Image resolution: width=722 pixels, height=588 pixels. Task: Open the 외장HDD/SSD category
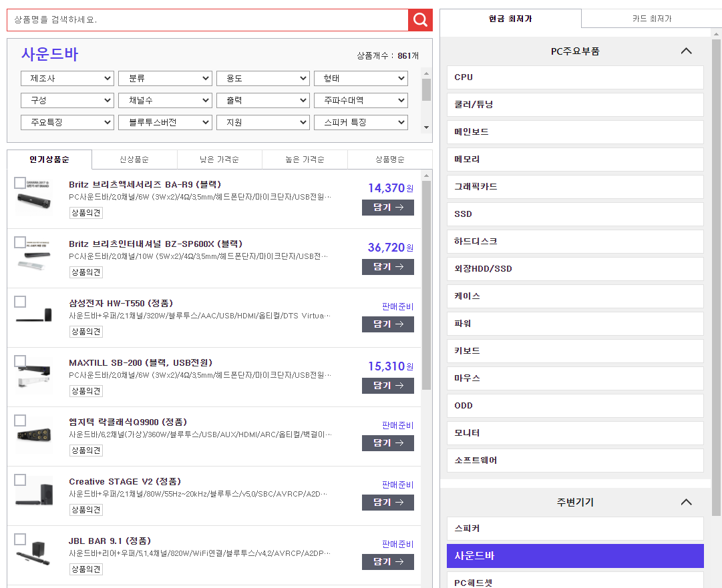pyautogui.click(x=575, y=269)
